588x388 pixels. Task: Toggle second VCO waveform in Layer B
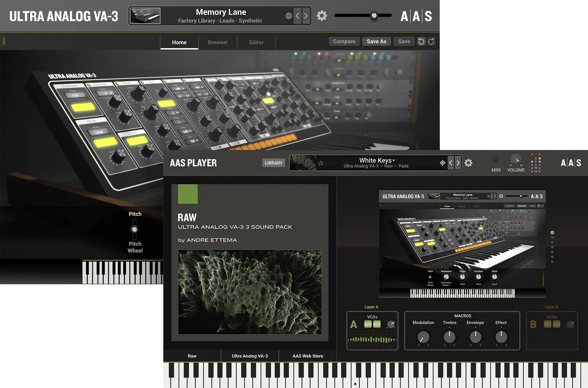pos(557,324)
